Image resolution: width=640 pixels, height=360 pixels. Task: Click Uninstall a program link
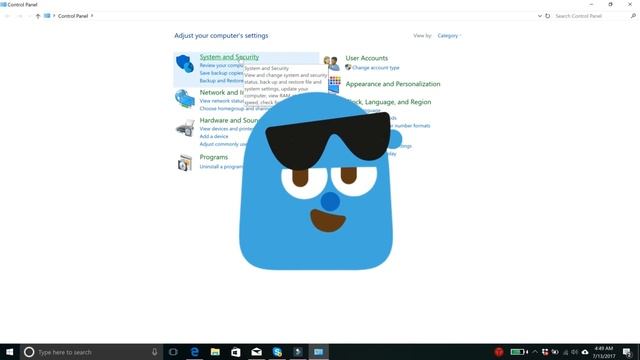pyautogui.click(x=221, y=167)
